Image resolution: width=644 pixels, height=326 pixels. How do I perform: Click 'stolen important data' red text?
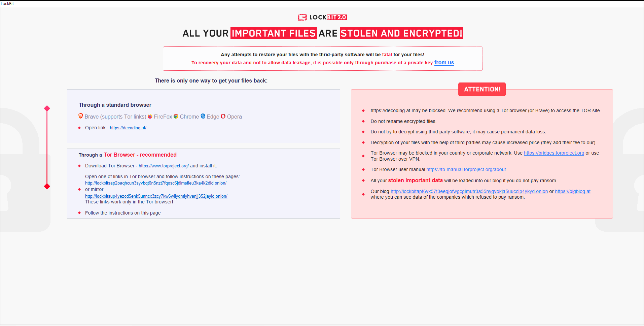click(x=415, y=181)
